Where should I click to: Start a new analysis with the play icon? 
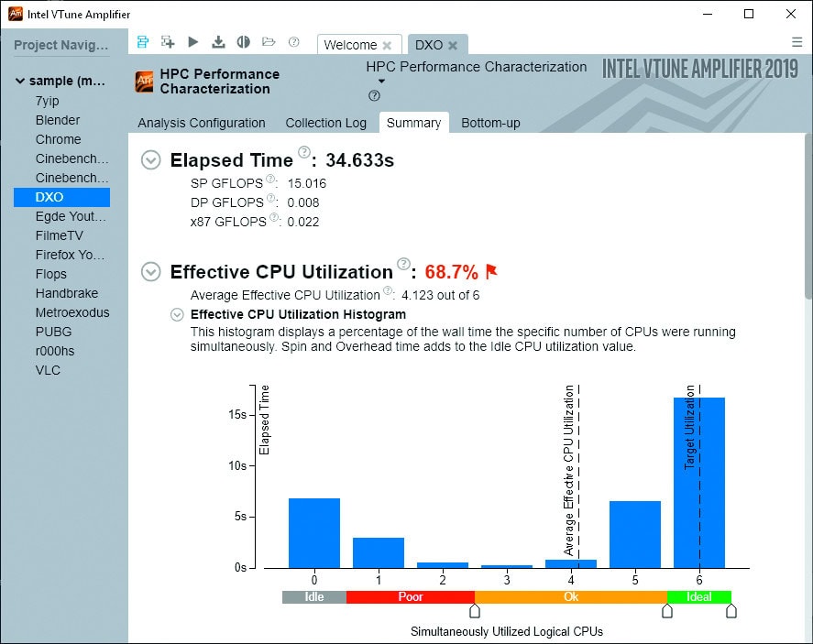[x=192, y=41]
